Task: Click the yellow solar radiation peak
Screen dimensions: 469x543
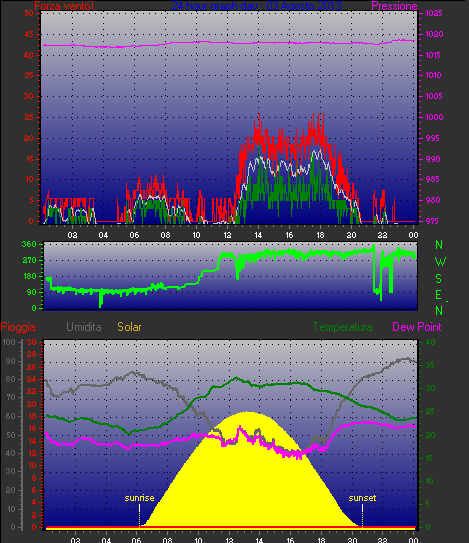Action: (x=248, y=413)
